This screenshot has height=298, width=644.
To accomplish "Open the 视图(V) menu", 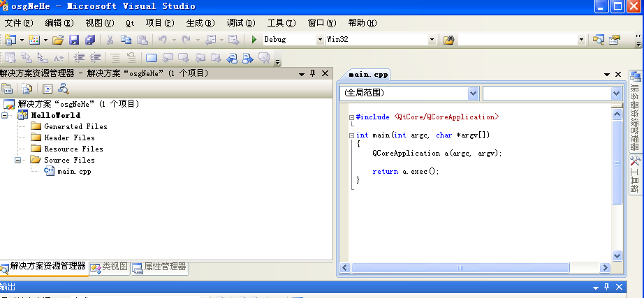I will 100,23.
